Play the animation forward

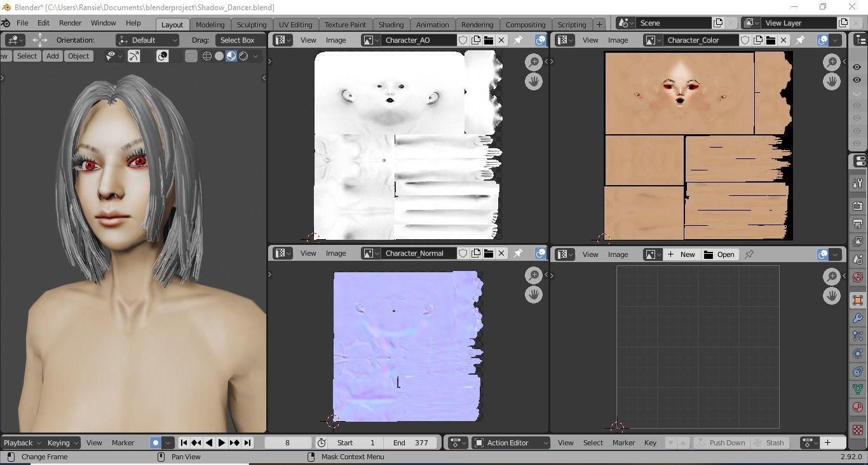click(x=222, y=443)
